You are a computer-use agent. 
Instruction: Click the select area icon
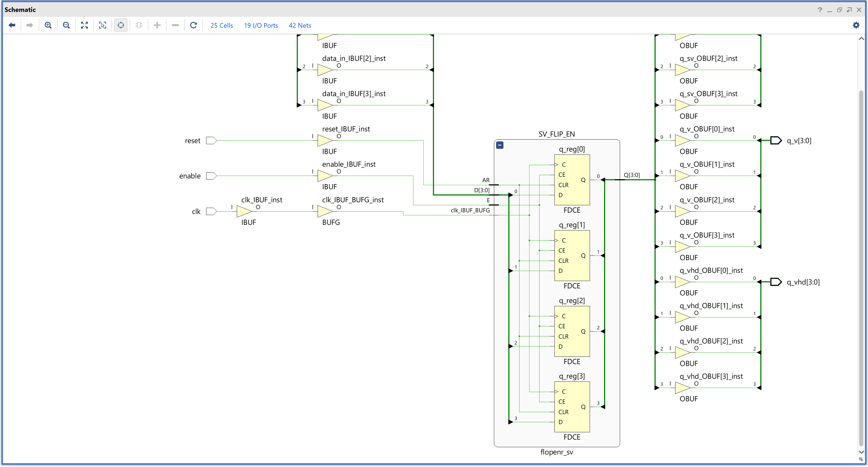tap(103, 25)
